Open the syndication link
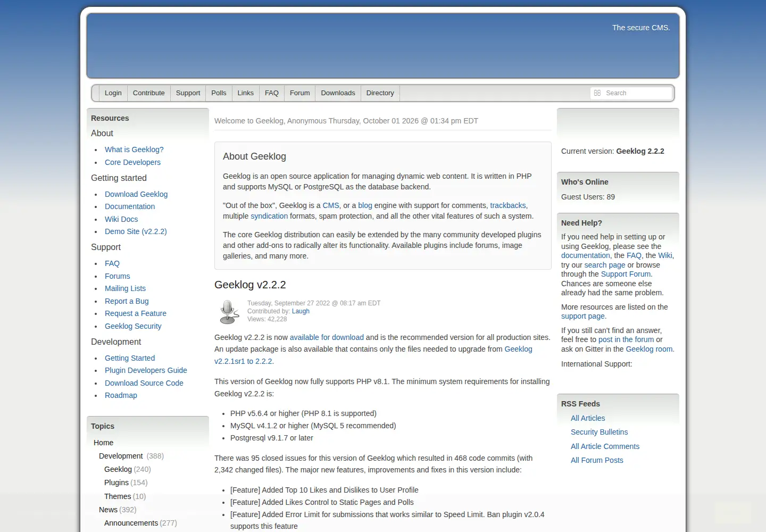 click(x=269, y=216)
